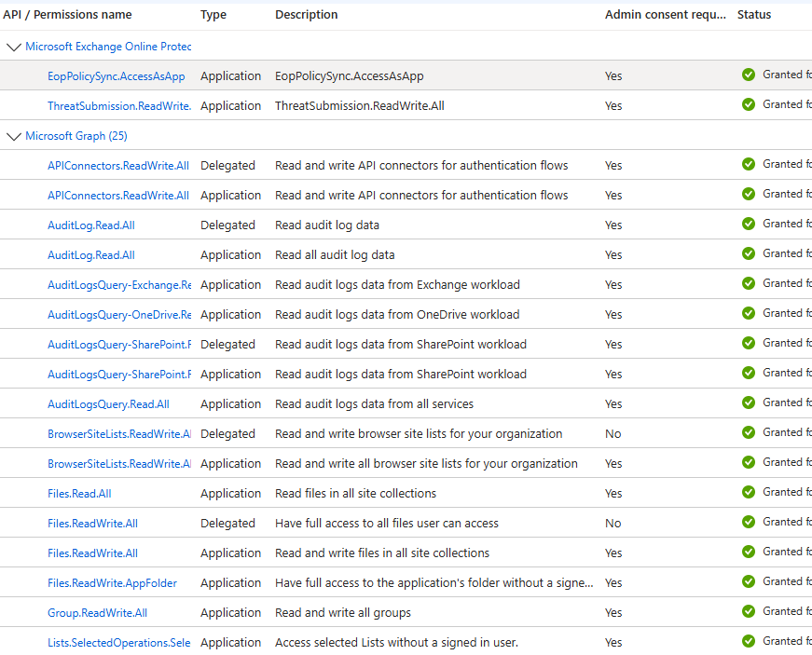
Task: Click the status checkmark for Lists.SelectedOperations row
Action: [x=749, y=640]
